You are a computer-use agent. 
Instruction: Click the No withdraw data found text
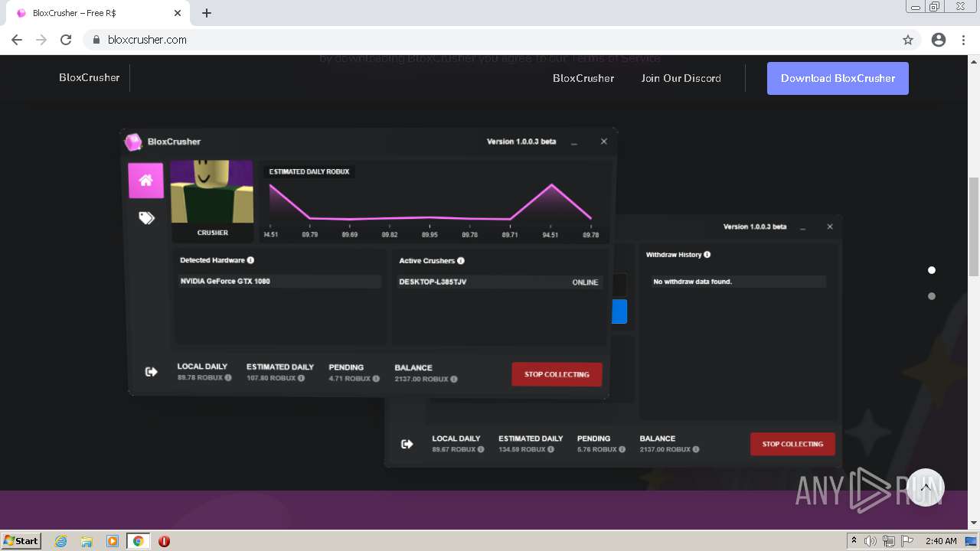click(x=692, y=282)
